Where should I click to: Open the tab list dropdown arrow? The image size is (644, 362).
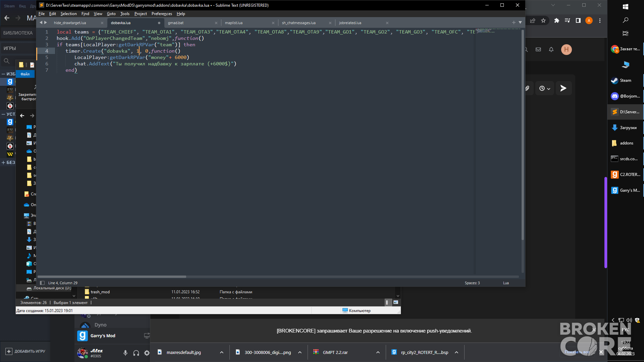tap(520, 22)
